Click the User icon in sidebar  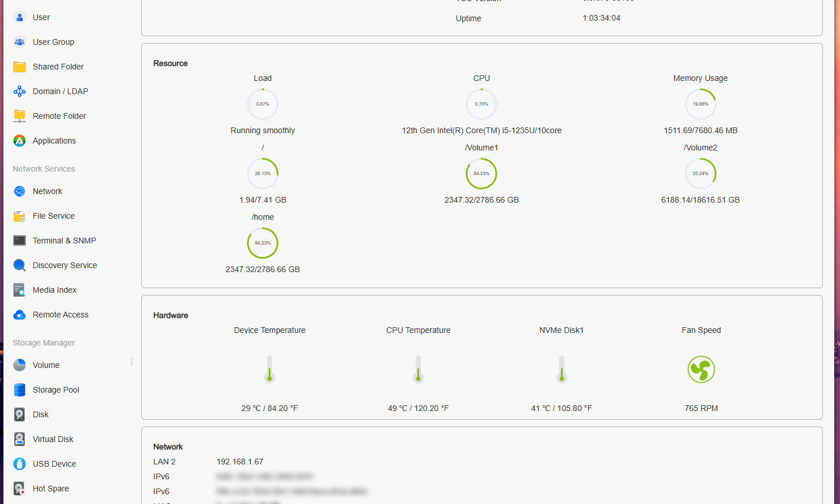[x=20, y=17]
